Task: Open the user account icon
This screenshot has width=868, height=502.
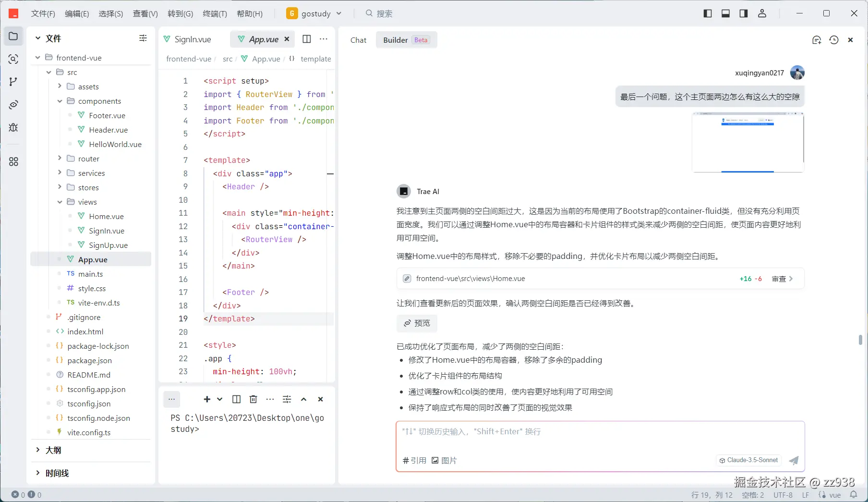Action: pyautogui.click(x=762, y=13)
